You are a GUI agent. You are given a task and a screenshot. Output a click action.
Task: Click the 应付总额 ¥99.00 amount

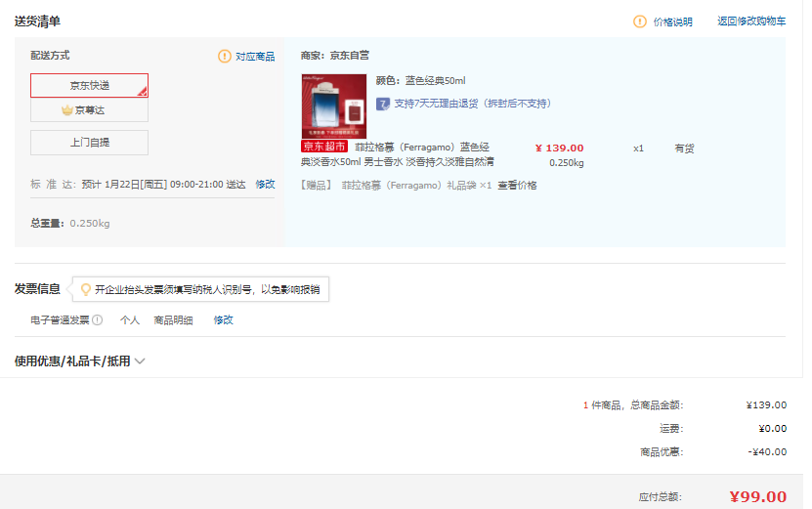(758, 496)
